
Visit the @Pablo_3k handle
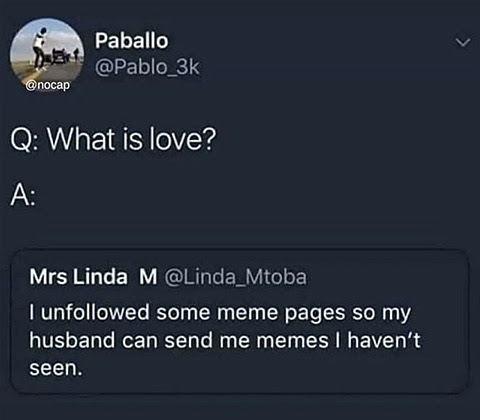(x=147, y=68)
